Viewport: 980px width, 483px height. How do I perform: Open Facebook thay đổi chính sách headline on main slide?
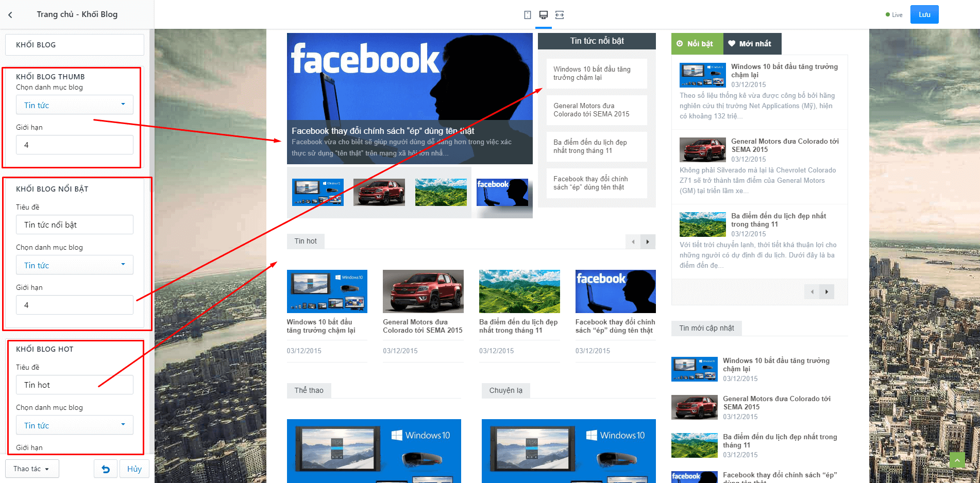click(383, 131)
